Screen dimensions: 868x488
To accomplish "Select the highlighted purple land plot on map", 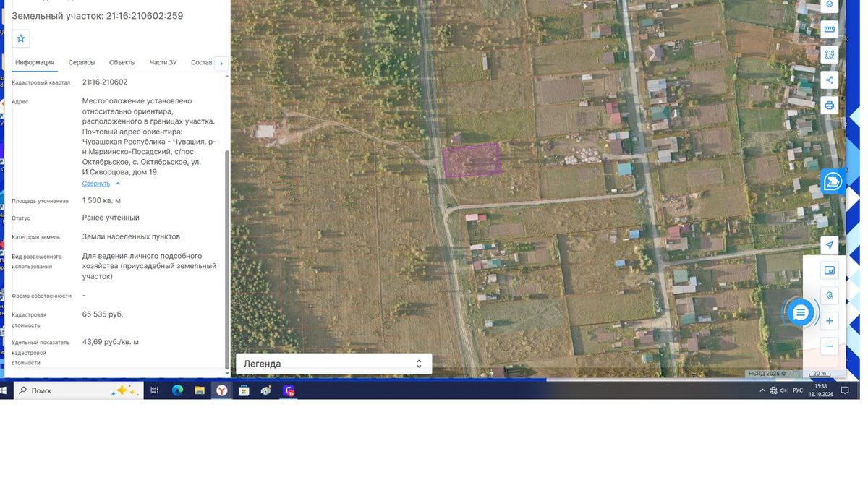I will (x=472, y=160).
